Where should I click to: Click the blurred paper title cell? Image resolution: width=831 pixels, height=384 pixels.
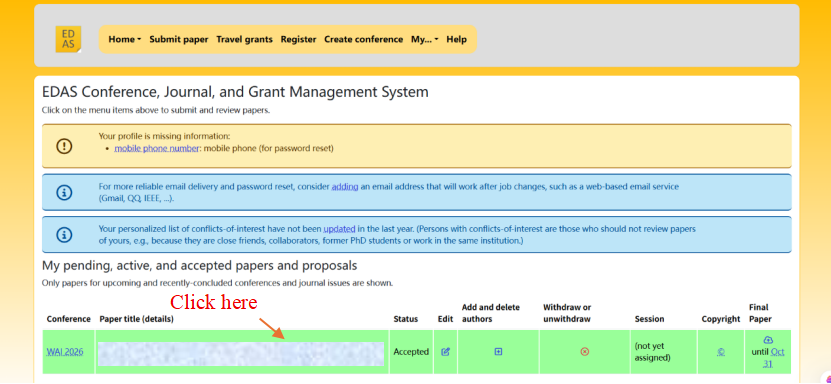pyautogui.click(x=242, y=353)
